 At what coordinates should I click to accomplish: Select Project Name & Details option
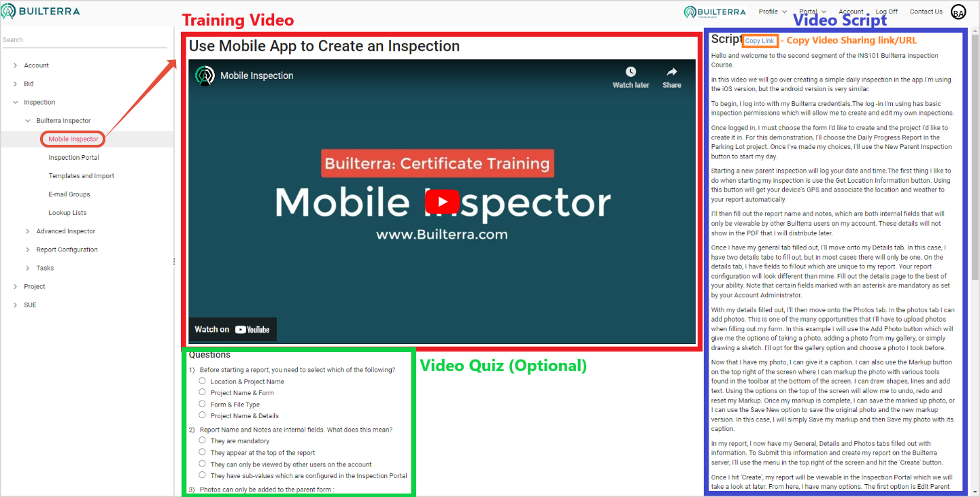[202, 415]
